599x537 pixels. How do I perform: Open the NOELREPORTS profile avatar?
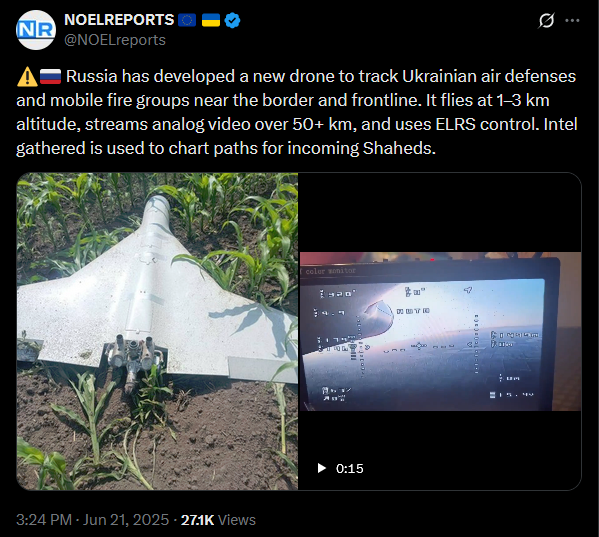tap(36, 30)
